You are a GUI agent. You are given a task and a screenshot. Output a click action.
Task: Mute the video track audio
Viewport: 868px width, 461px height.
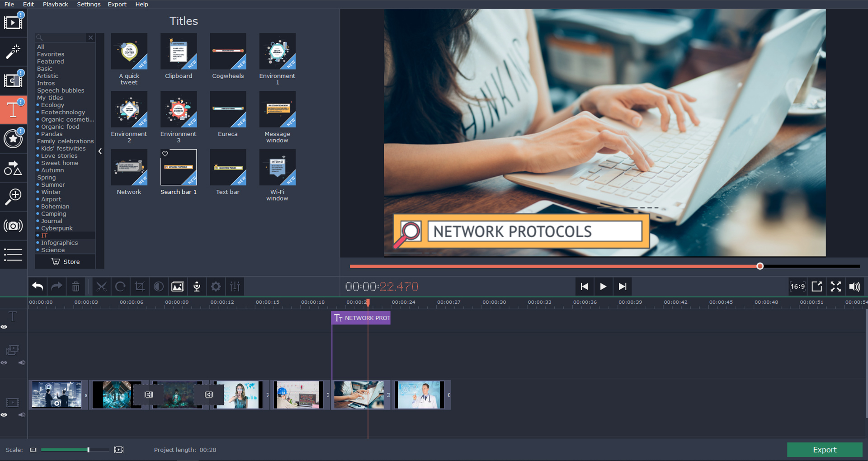22,415
